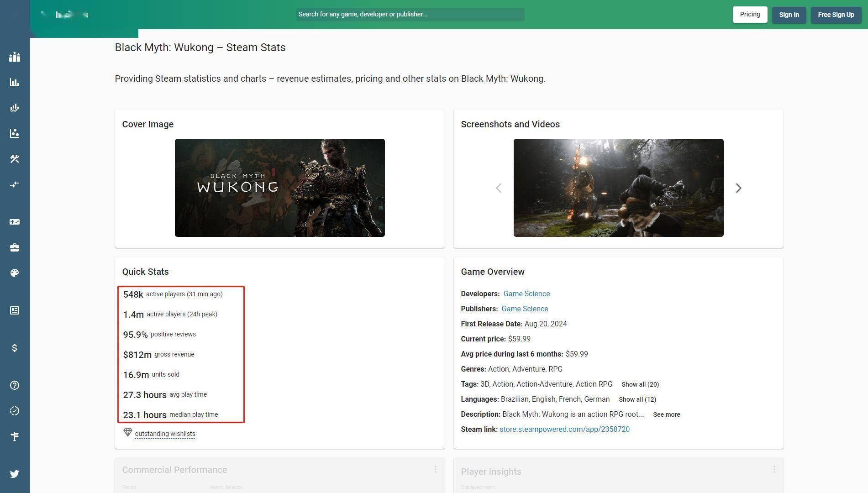Click the site logo in the header
This screenshot has width=868, height=493.
[65, 15]
